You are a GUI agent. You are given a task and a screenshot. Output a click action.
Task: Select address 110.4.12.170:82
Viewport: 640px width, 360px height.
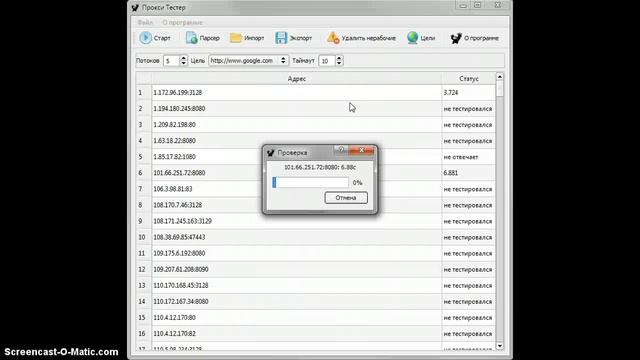coord(174,333)
